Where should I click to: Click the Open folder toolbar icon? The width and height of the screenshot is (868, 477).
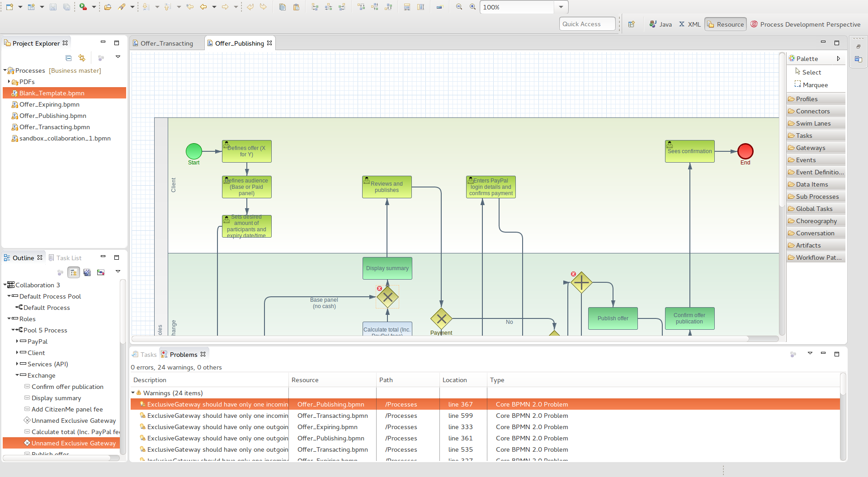point(108,7)
